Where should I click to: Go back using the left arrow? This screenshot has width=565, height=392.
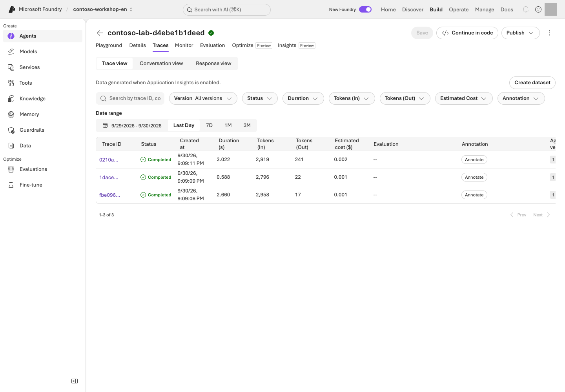click(x=100, y=33)
